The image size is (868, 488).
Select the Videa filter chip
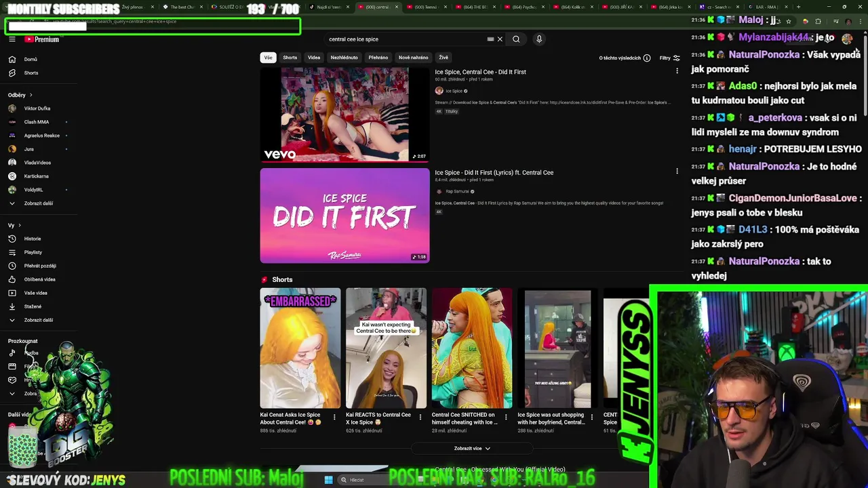314,58
